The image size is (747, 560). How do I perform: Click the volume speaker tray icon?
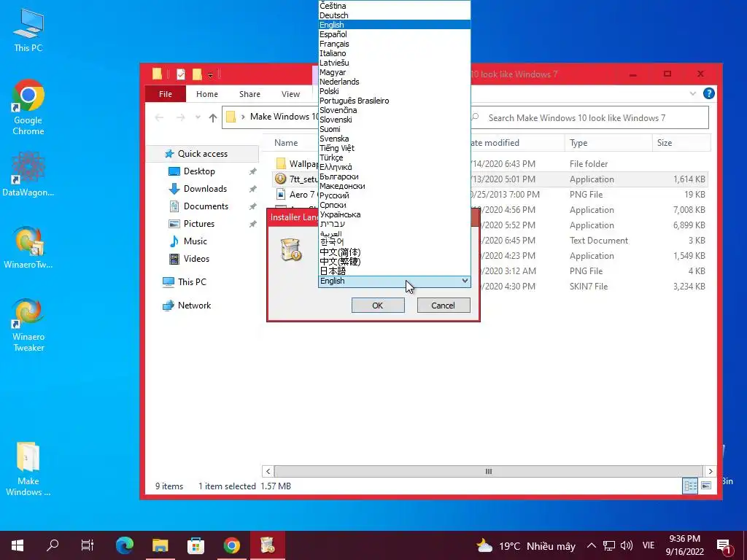click(627, 545)
